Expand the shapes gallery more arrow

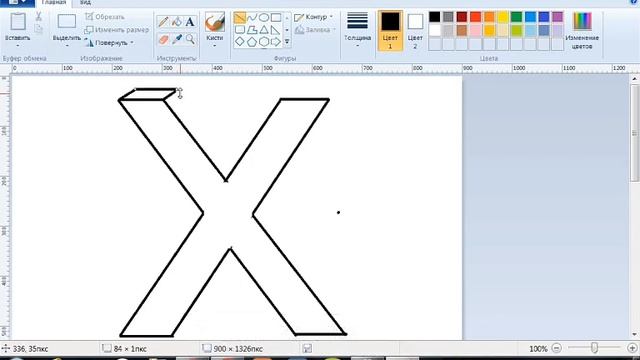click(287, 42)
